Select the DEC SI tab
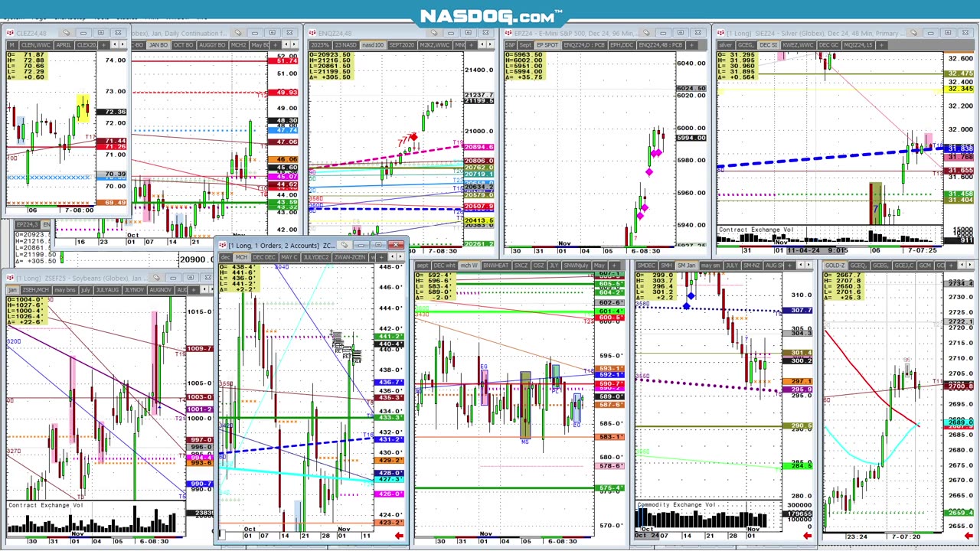 tap(768, 45)
